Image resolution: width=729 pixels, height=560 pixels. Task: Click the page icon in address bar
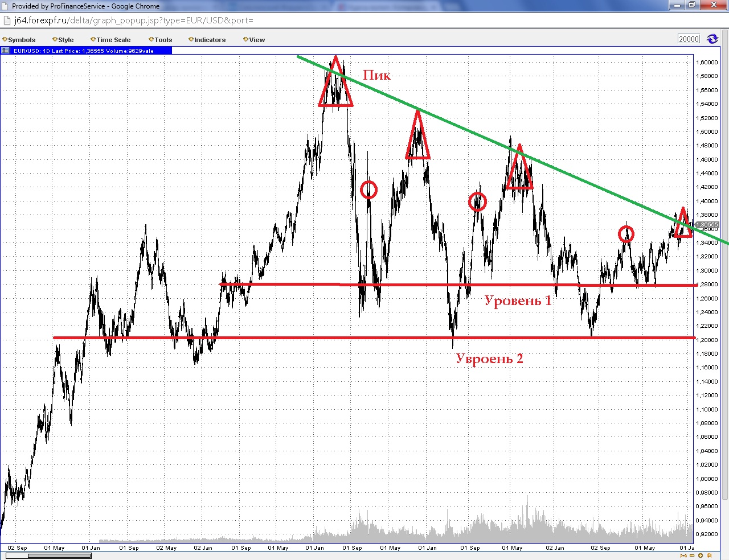point(7,20)
